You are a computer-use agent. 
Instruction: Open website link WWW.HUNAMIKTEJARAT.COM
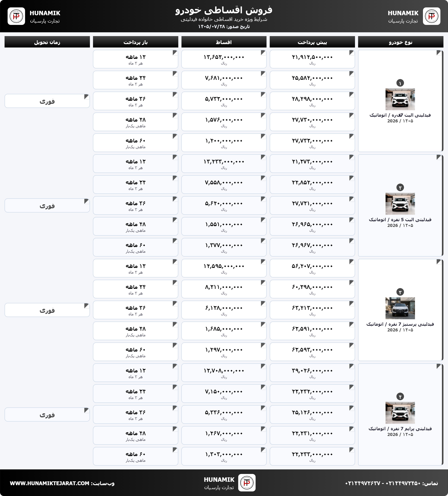pyautogui.click(x=49, y=483)
